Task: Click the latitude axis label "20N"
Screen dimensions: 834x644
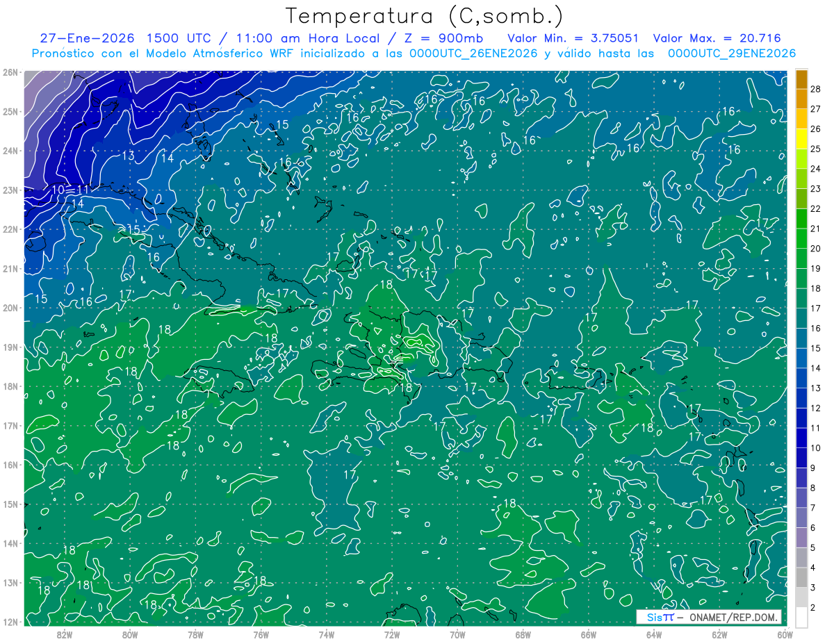Action: 10,308
